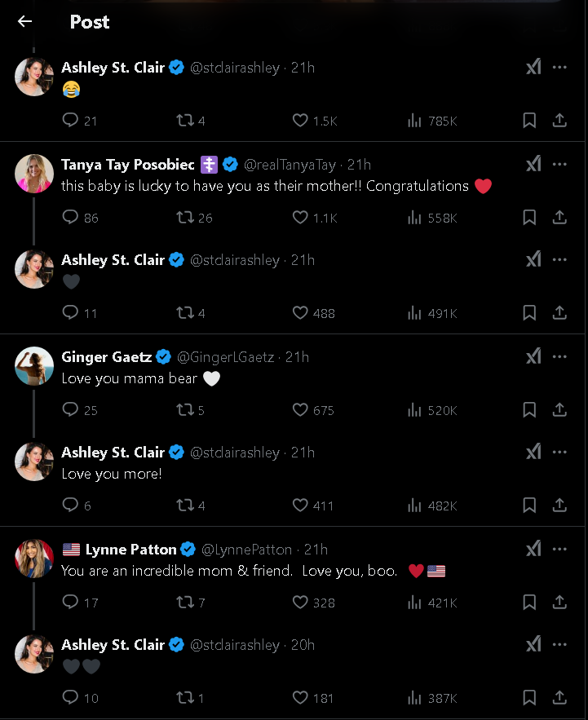
Task: Reply to Lynne Patton's post
Action: pos(71,603)
